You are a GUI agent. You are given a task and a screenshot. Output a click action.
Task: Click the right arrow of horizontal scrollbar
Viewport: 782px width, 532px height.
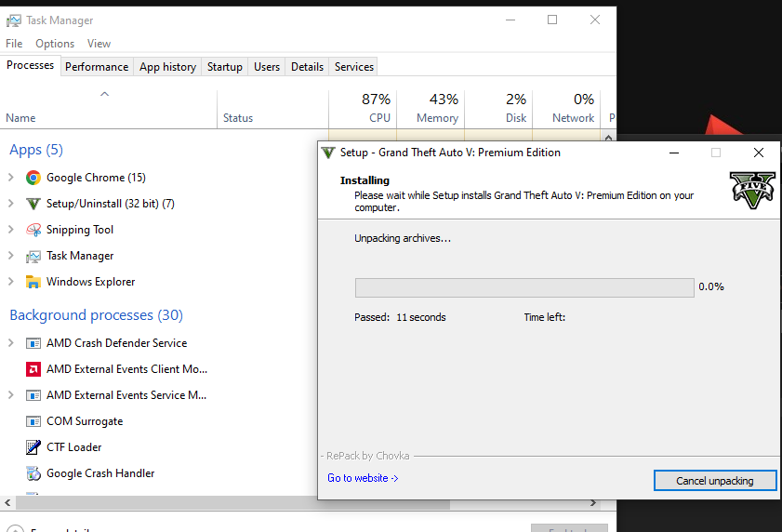(593, 503)
